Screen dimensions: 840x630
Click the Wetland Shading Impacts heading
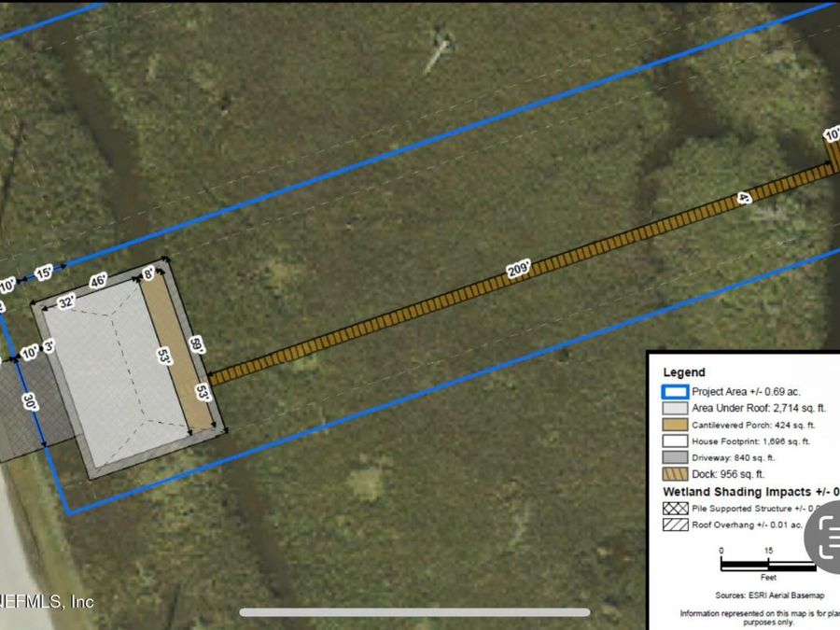(x=751, y=492)
